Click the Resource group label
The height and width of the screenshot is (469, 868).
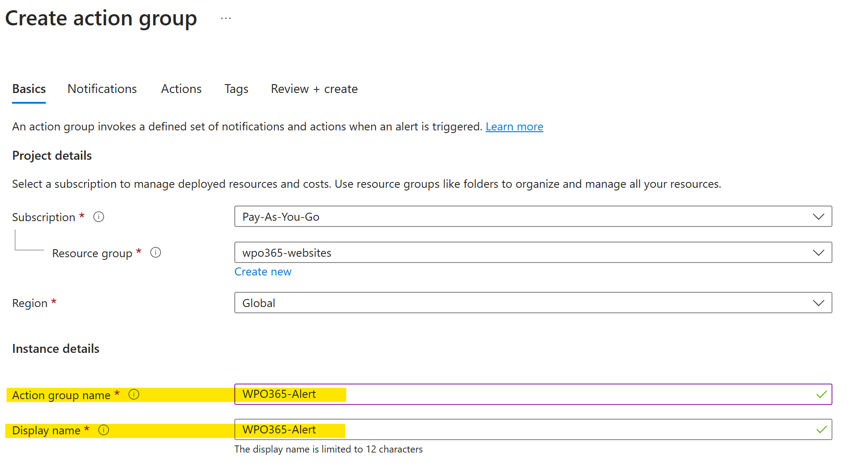click(x=92, y=253)
